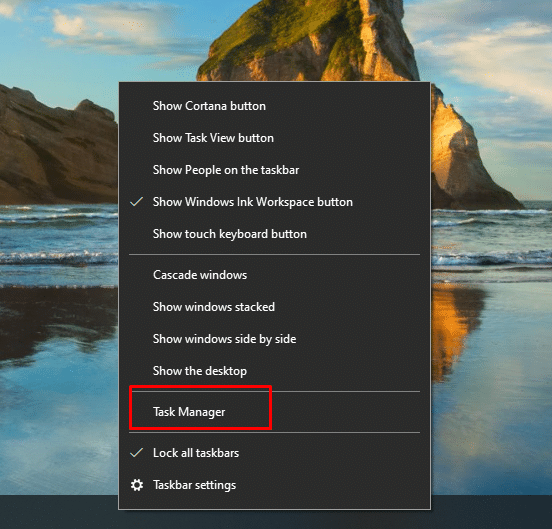Choose Cascade windows from the menu
552x529 pixels.
[x=274, y=275]
